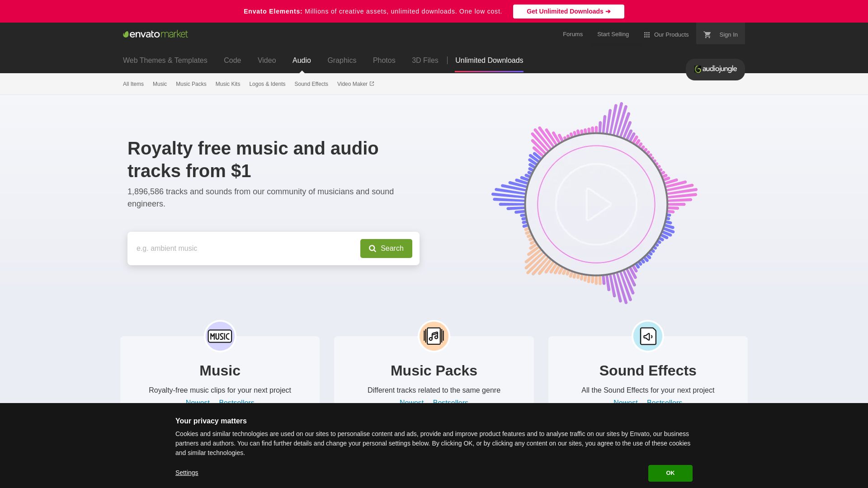Select Music in the sub-navigation bar
Viewport: 868px width, 488px height.
tap(160, 84)
